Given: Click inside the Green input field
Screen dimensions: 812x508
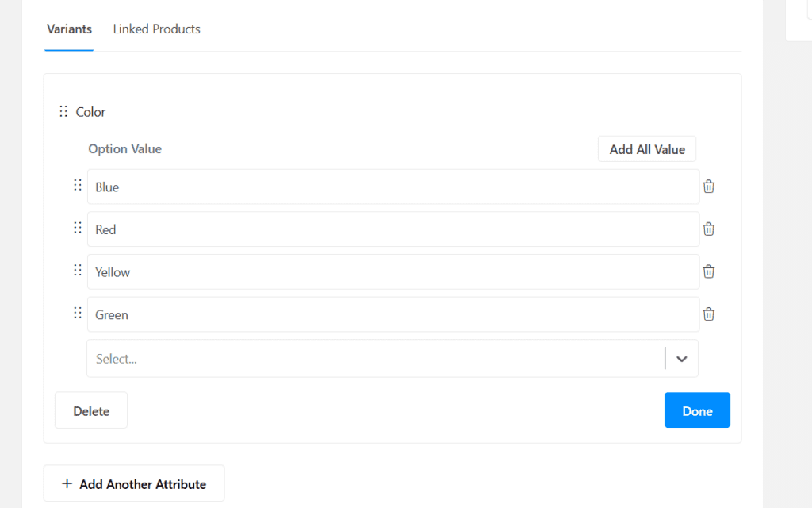Looking at the screenshot, I should point(317,314).
